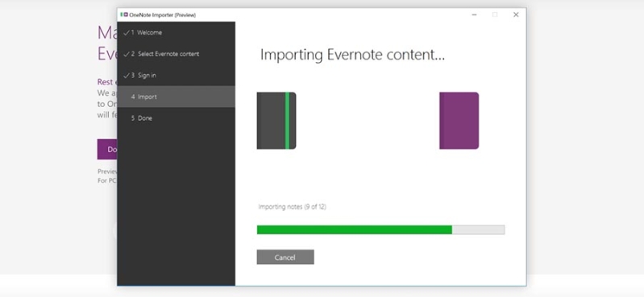This screenshot has height=297, width=644.
Task: Select the Select Evernote content step
Action: pyautogui.click(x=176, y=54)
